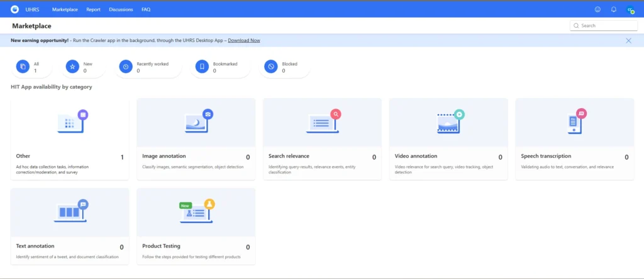
Task: Focus the Search input field
Action: 604,25
